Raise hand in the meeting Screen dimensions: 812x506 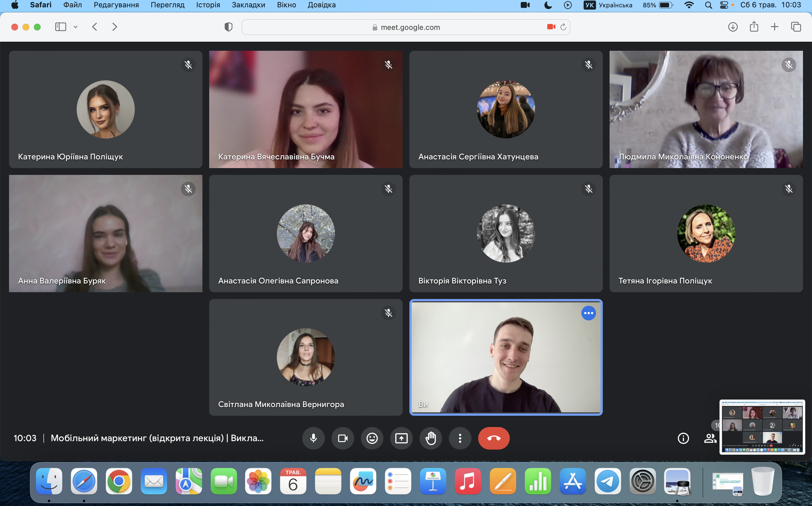pos(431,438)
